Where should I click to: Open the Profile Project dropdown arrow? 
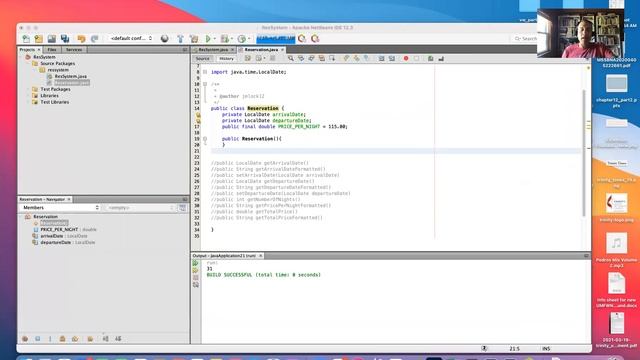[x=249, y=39]
